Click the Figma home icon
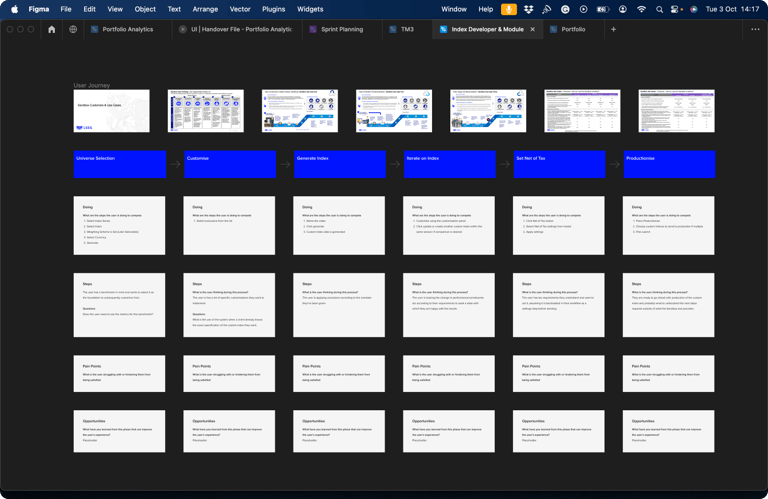This screenshot has width=768, height=499. [x=52, y=30]
